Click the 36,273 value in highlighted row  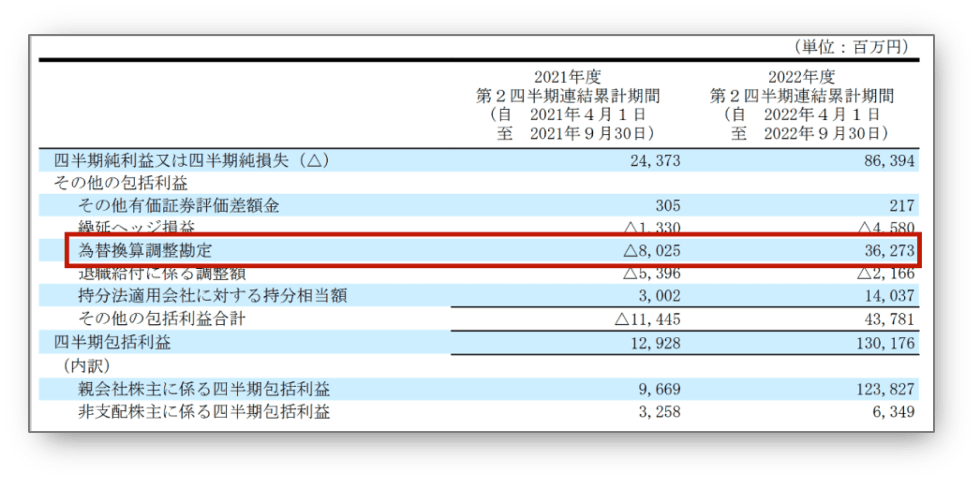(x=889, y=251)
